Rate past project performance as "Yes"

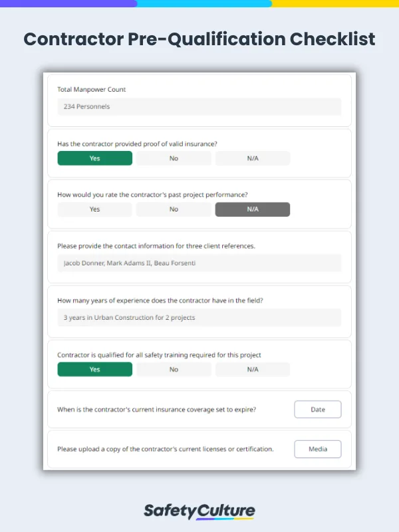[94, 209]
